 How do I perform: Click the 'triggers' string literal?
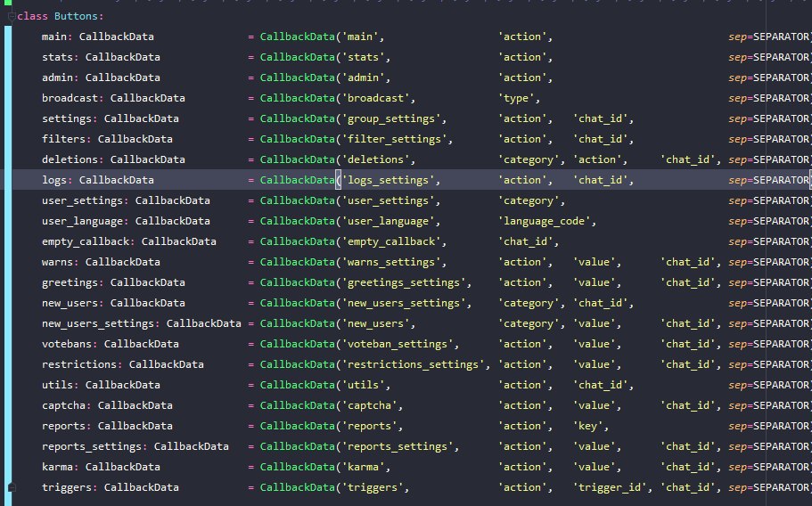point(373,487)
